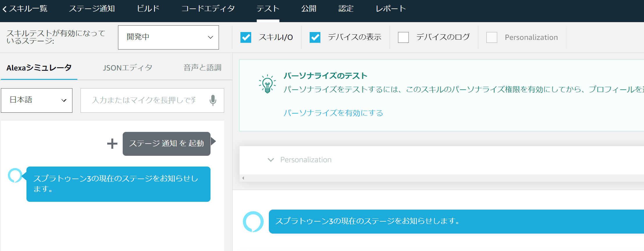Select the Alexaシミュレータ tab
644x251 pixels.
click(39, 68)
